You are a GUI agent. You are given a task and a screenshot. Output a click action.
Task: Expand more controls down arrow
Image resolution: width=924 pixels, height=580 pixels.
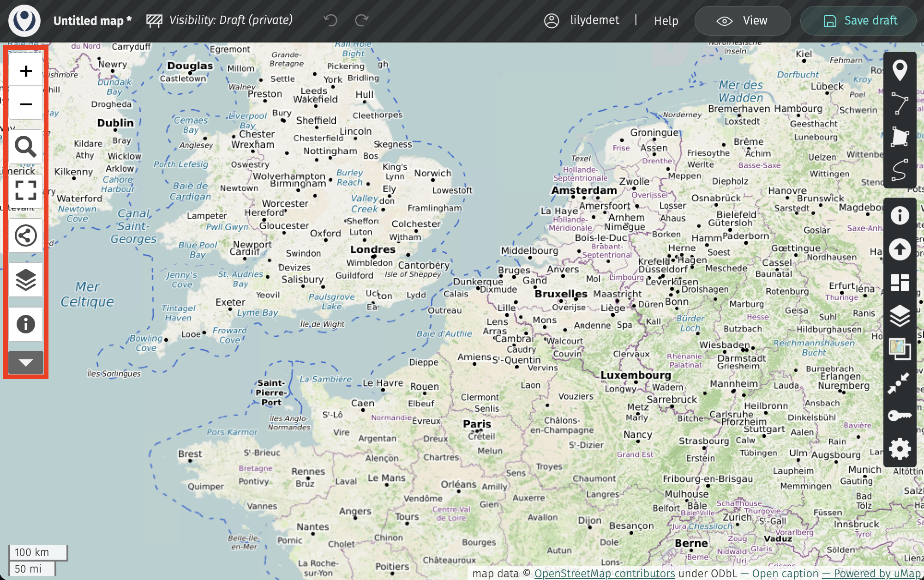coord(26,362)
